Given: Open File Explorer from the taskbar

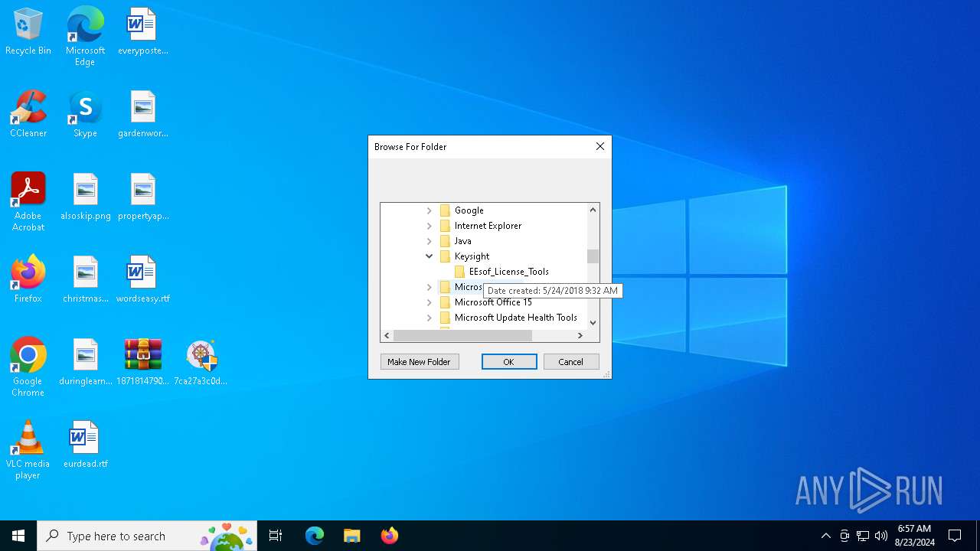Looking at the screenshot, I should (351, 536).
